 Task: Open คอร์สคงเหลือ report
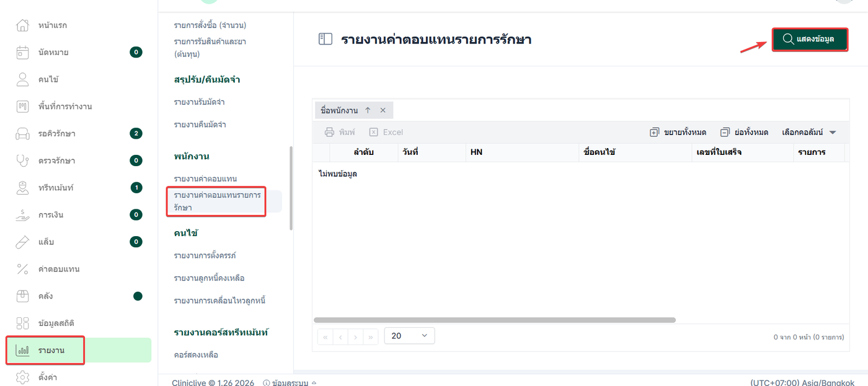196,355
